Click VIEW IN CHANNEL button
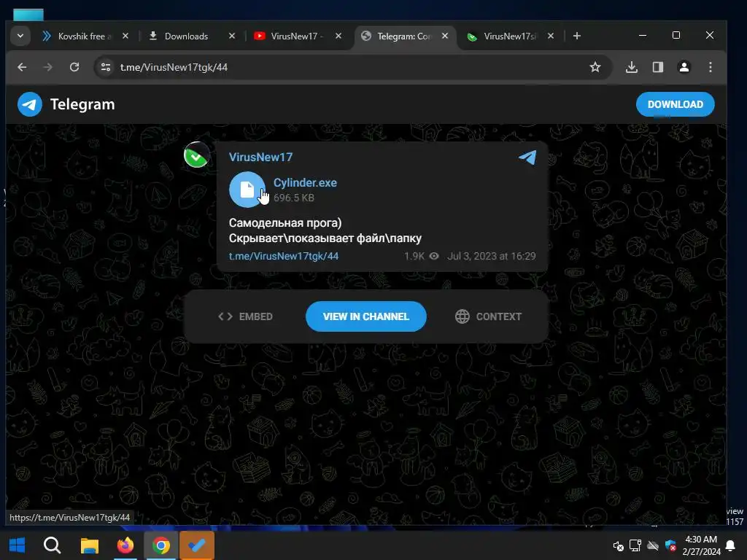 pos(366,316)
